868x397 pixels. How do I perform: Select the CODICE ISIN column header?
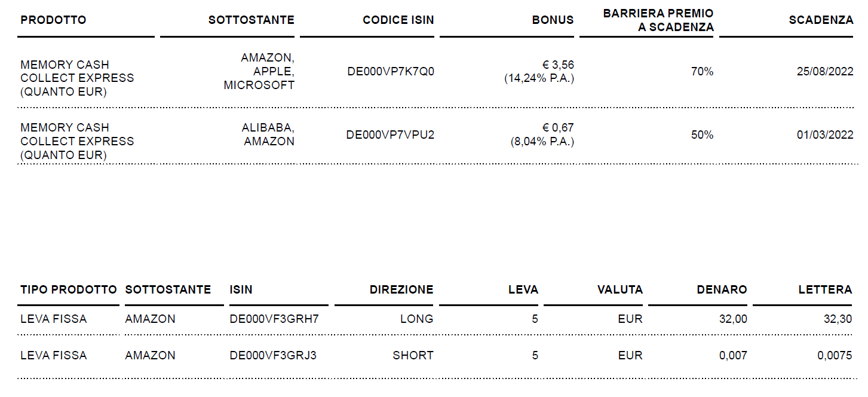coord(398,20)
